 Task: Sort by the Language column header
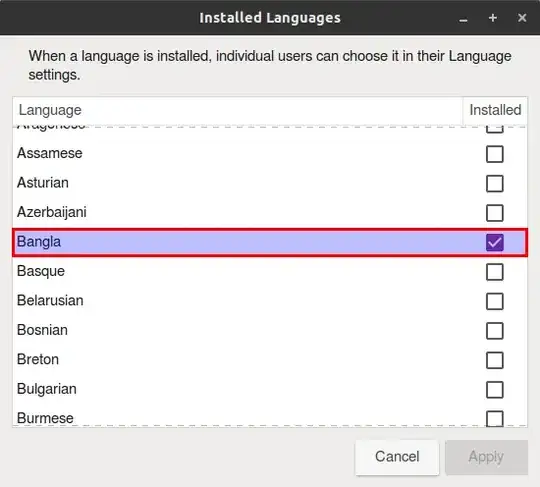238,111
